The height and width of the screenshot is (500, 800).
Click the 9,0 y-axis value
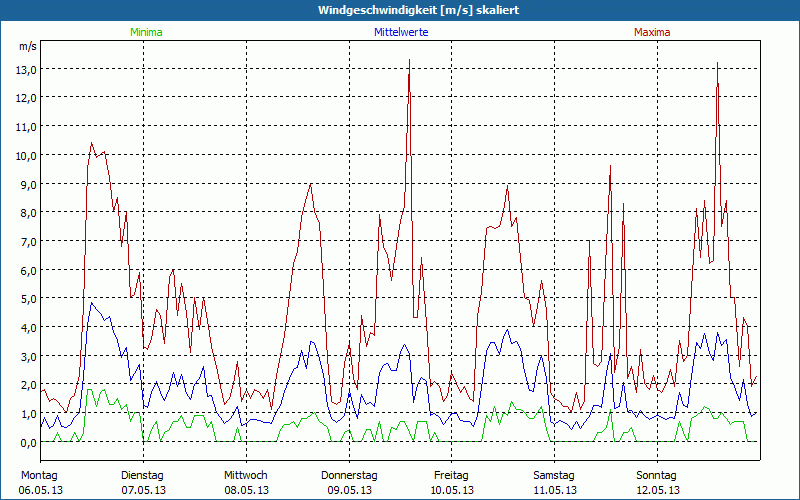coord(29,185)
